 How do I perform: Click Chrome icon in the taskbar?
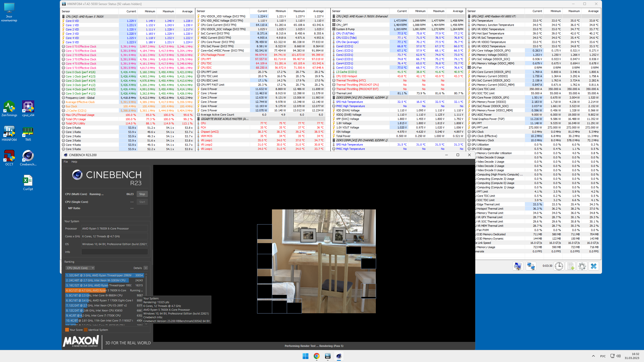316,356
